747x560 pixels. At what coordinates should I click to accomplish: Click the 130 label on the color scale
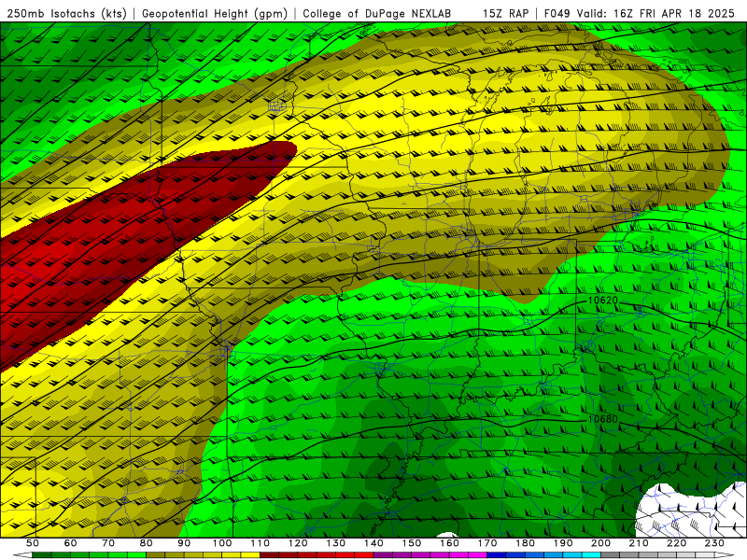click(x=336, y=543)
